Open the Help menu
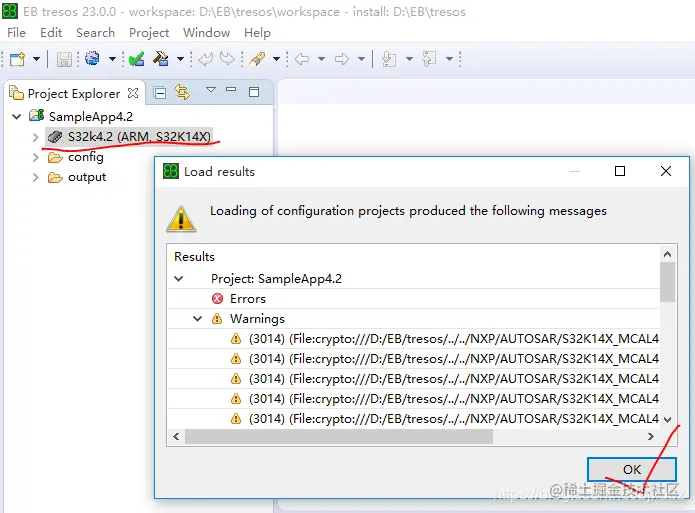This screenshot has width=695, height=513. coord(257,33)
